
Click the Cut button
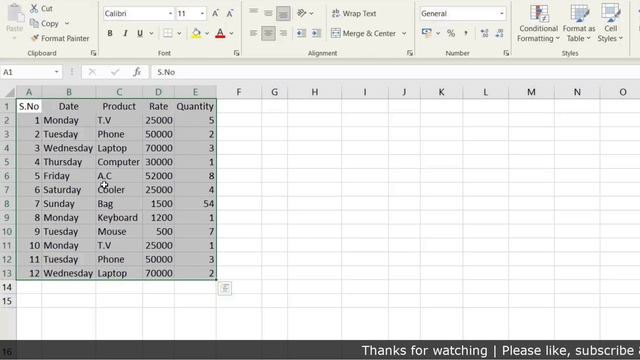pos(42,8)
